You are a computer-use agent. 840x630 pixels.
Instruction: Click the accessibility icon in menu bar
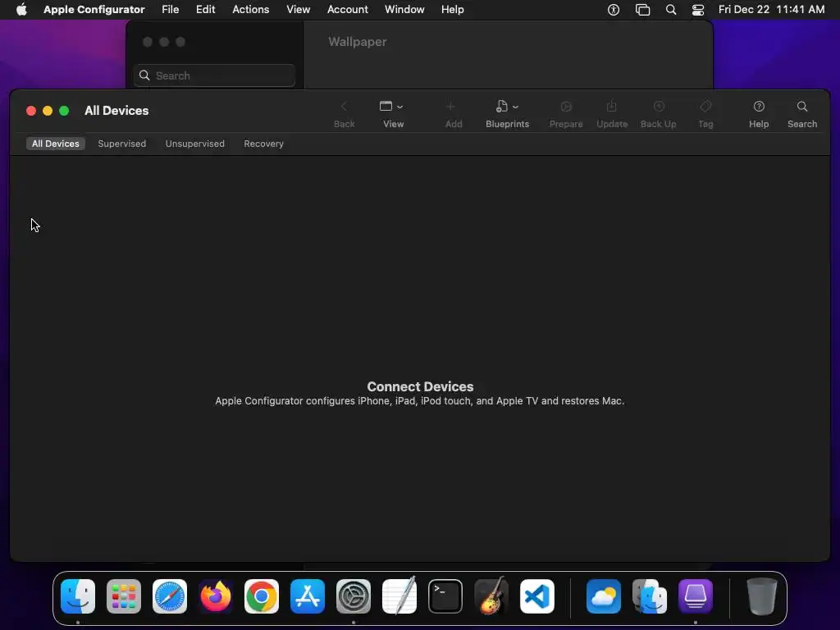click(614, 10)
